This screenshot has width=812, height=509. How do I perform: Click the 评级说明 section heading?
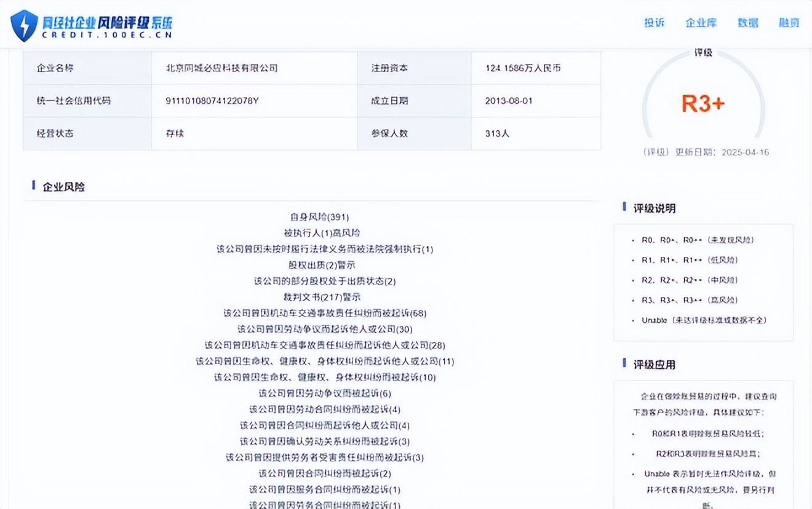pos(655,208)
